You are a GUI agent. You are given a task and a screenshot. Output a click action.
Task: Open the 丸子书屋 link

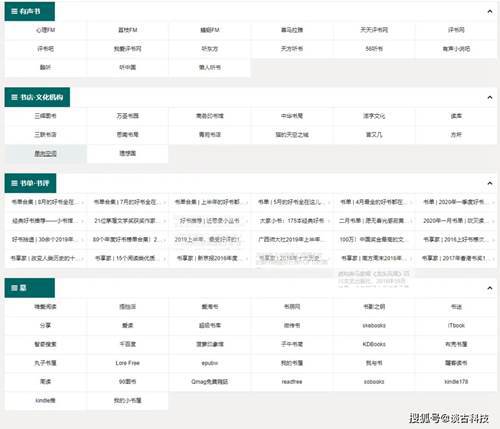coord(46,363)
